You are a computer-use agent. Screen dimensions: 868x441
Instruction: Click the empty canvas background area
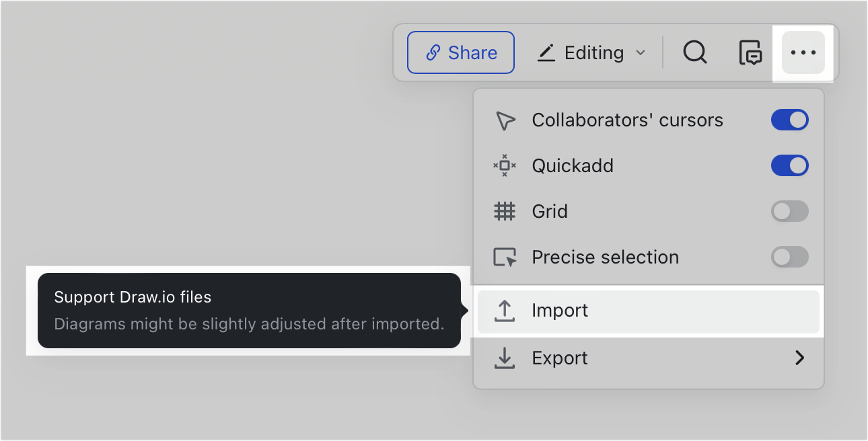(x=202, y=168)
